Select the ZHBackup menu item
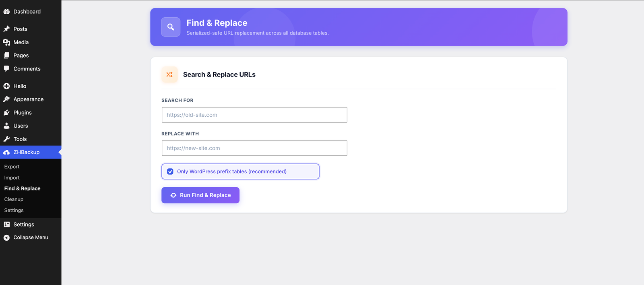 (31, 152)
